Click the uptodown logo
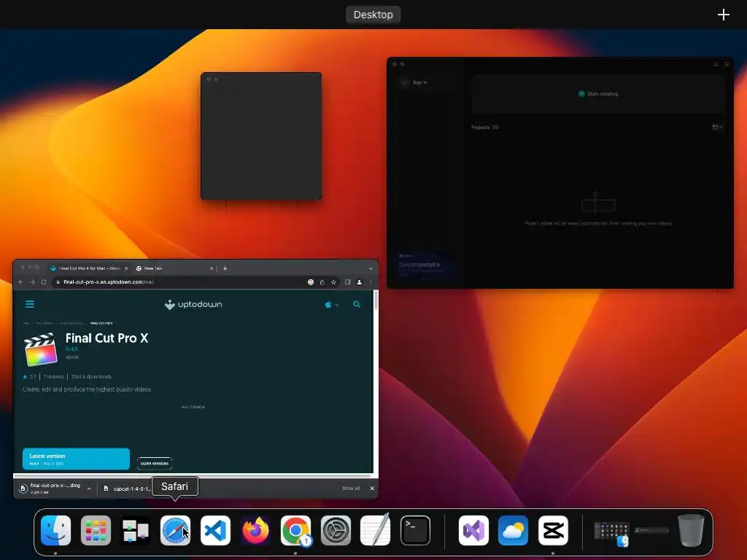 (193, 304)
